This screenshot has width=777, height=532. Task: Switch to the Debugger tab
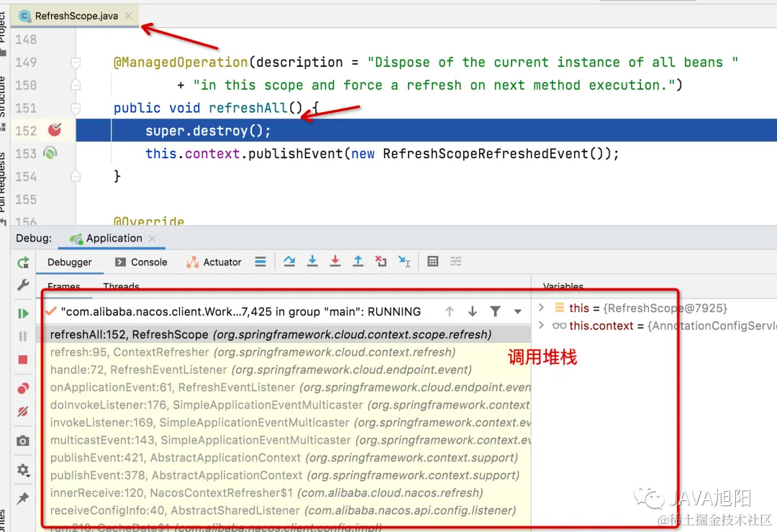click(69, 262)
